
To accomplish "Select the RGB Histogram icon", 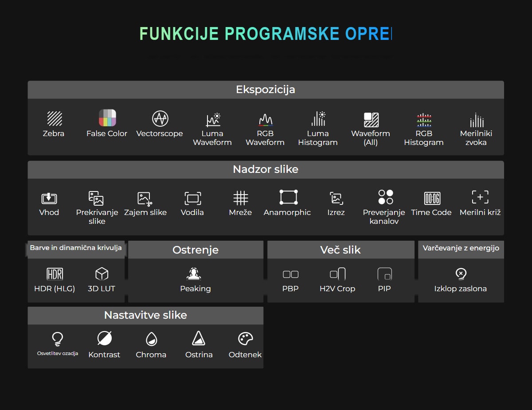I will click(424, 120).
